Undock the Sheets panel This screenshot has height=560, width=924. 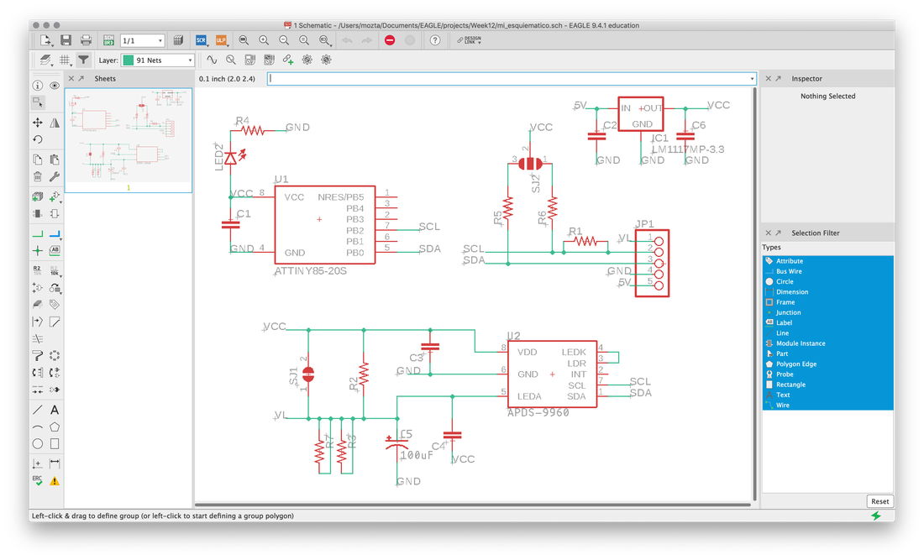pos(81,78)
